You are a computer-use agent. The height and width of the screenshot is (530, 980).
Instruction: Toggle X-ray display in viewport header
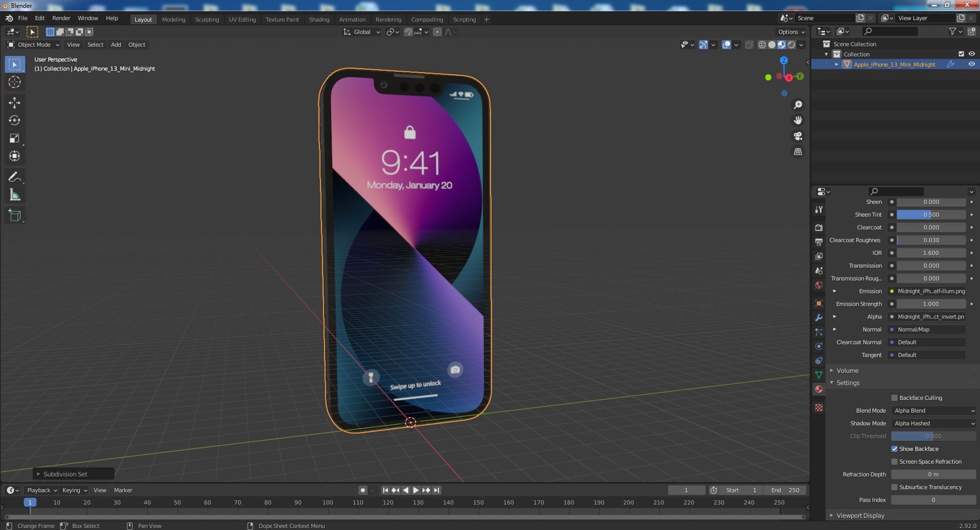749,45
